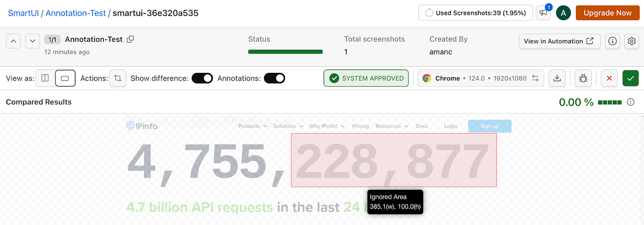Click the Compared Results heading
The height and width of the screenshot is (225, 644).
point(39,102)
